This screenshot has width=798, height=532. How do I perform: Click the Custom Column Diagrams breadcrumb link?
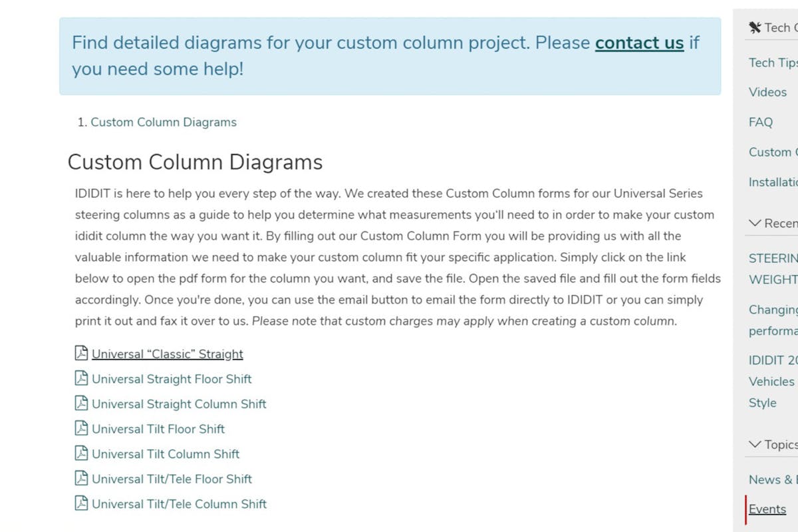point(164,122)
